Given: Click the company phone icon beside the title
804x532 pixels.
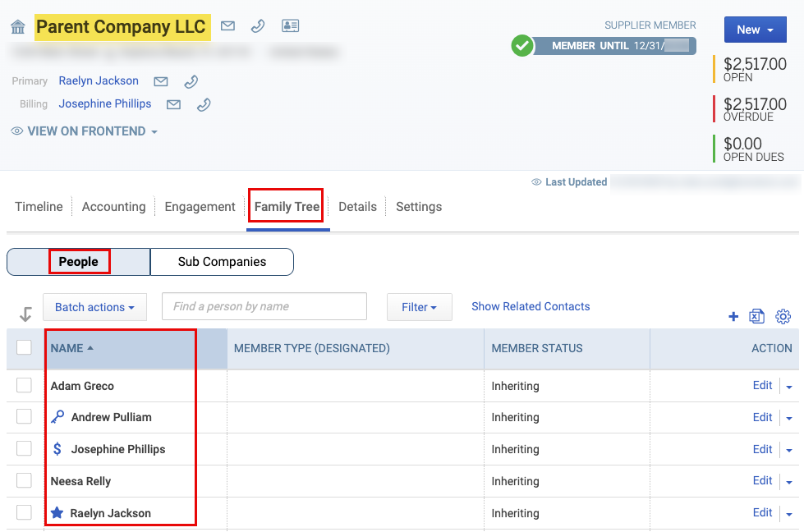Looking at the screenshot, I should (x=258, y=25).
